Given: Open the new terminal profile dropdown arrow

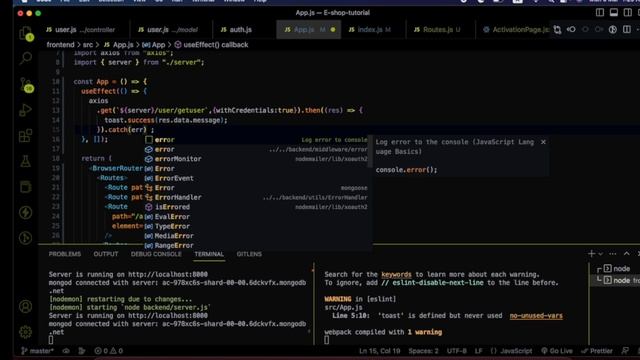Looking at the screenshot, I should coord(600,254).
